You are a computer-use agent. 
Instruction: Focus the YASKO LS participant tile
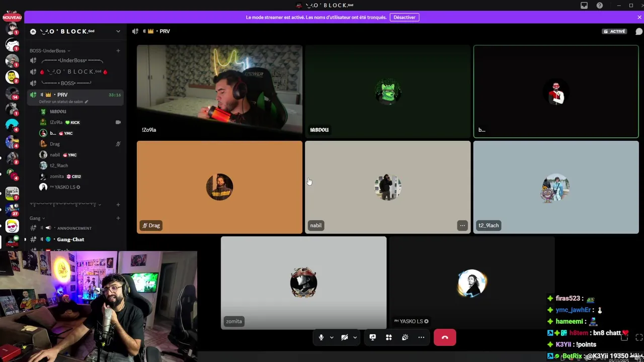472,283
